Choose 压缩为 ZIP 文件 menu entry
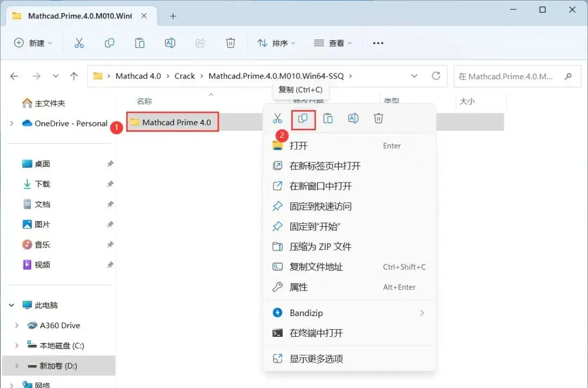This screenshot has height=388, width=588. click(350, 247)
